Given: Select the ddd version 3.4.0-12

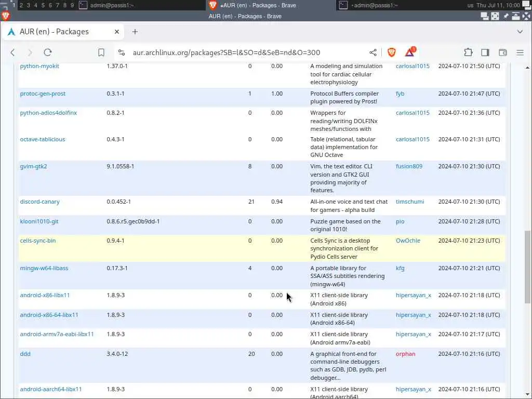Looking at the screenshot, I should coord(117,354).
